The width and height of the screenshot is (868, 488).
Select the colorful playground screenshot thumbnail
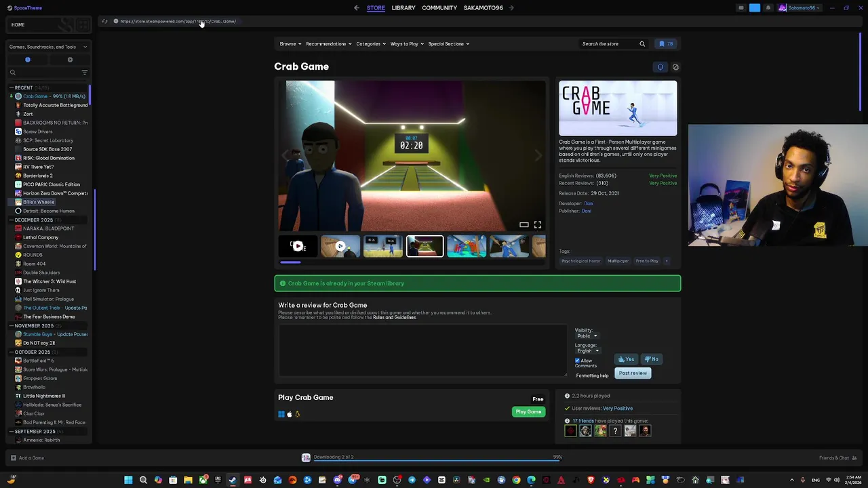coord(467,246)
